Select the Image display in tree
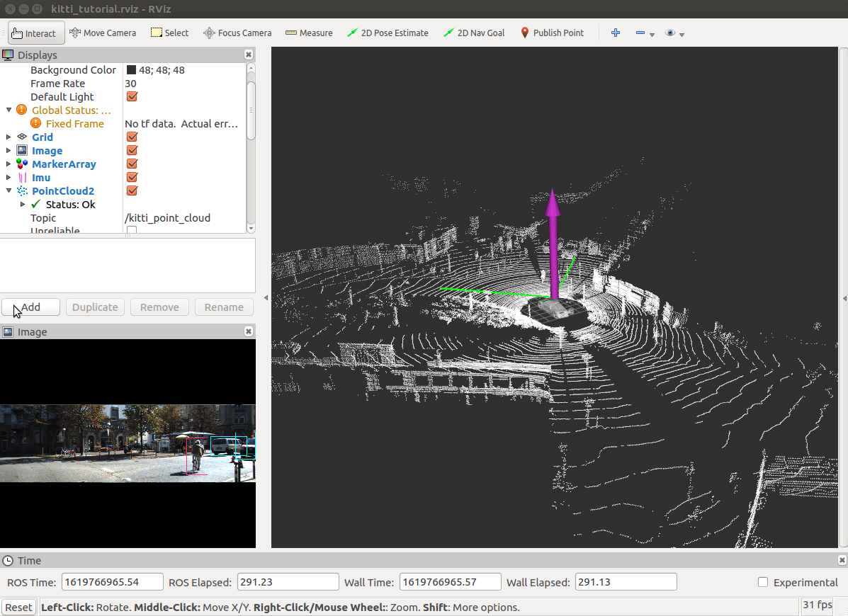Image resolution: width=848 pixels, height=616 pixels. pos(47,151)
